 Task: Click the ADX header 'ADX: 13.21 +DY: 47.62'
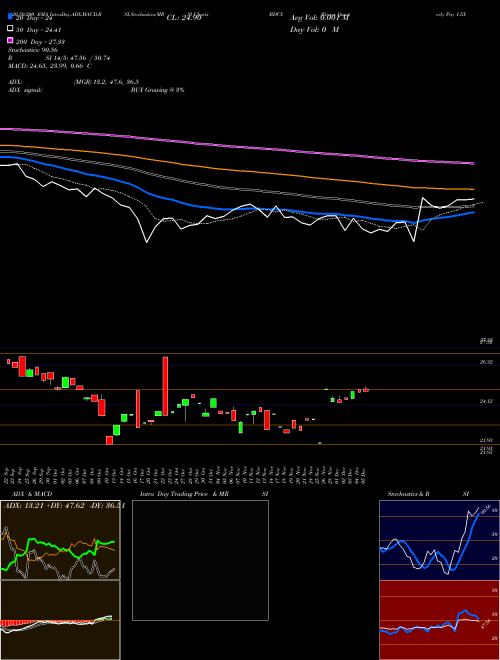(x=44, y=506)
